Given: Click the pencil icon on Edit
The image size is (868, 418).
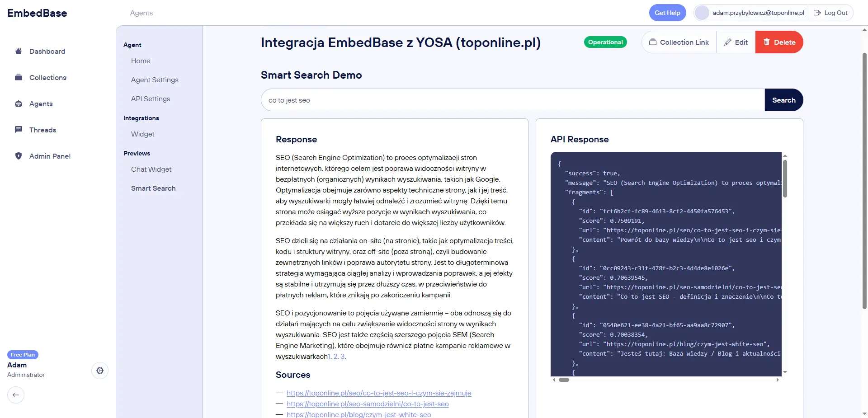Looking at the screenshot, I should point(728,42).
